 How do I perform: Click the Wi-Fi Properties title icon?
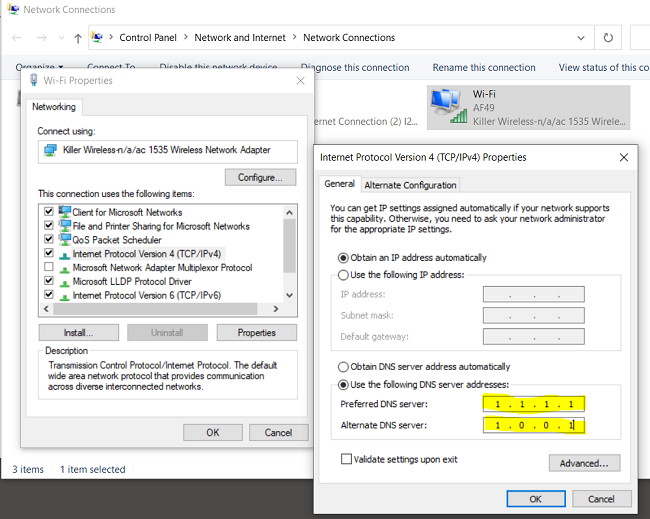34,80
